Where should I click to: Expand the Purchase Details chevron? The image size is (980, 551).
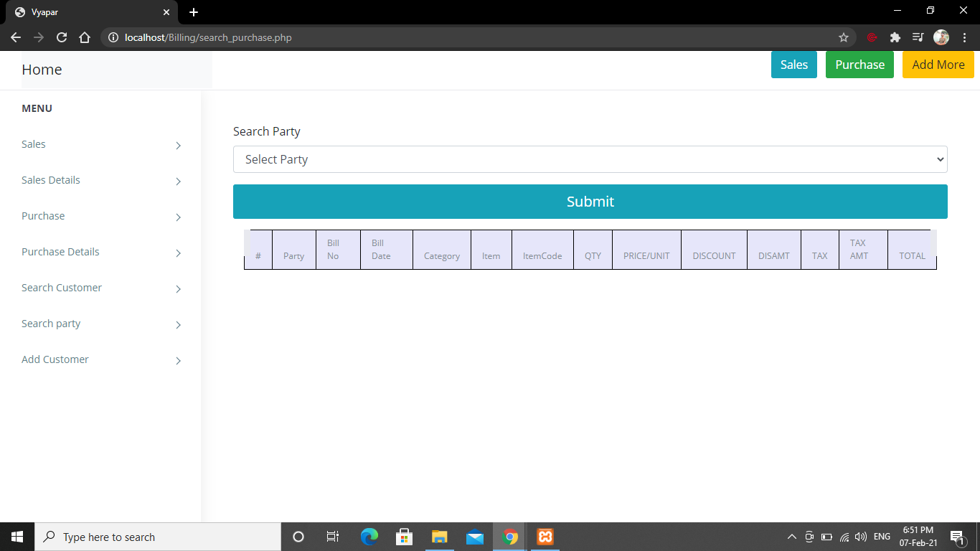[179, 253]
